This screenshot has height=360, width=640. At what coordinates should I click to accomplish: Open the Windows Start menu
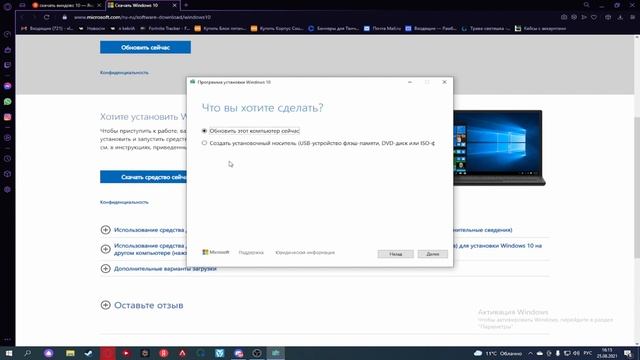point(9,353)
